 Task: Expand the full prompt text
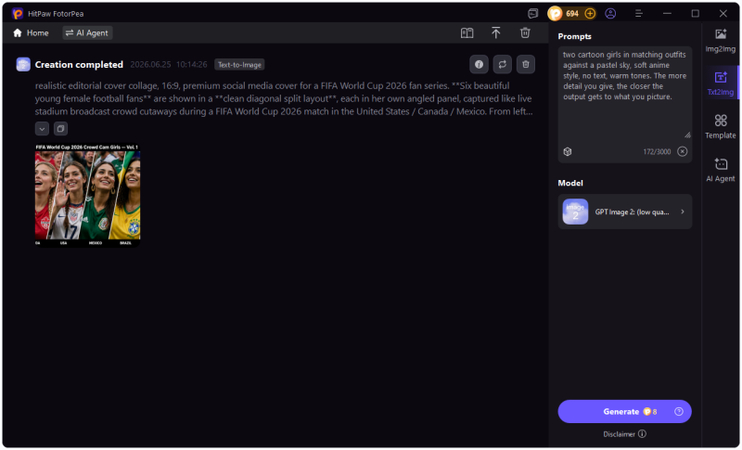(42, 128)
